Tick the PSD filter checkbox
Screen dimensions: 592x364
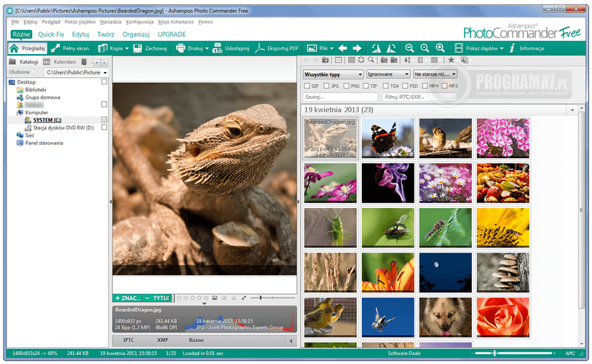click(405, 86)
